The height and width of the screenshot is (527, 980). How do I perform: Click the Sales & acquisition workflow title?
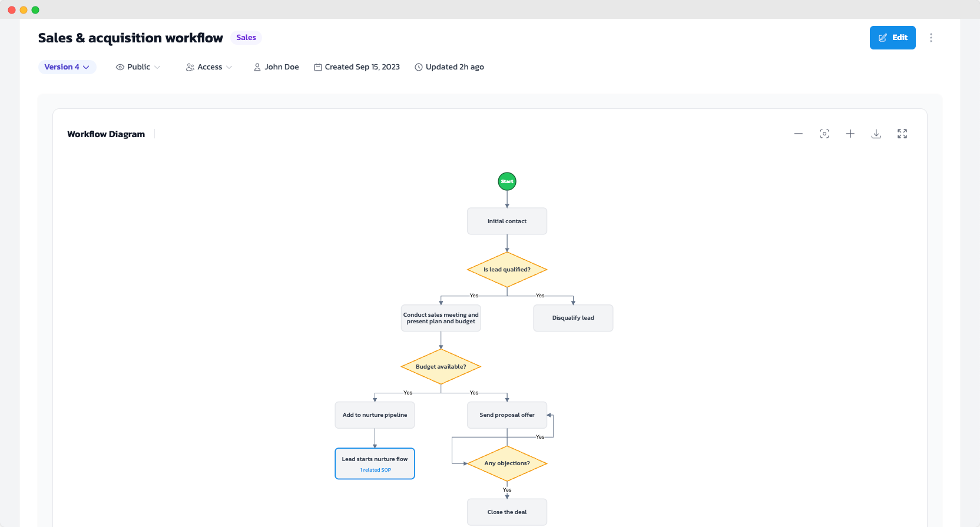(131, 38)
